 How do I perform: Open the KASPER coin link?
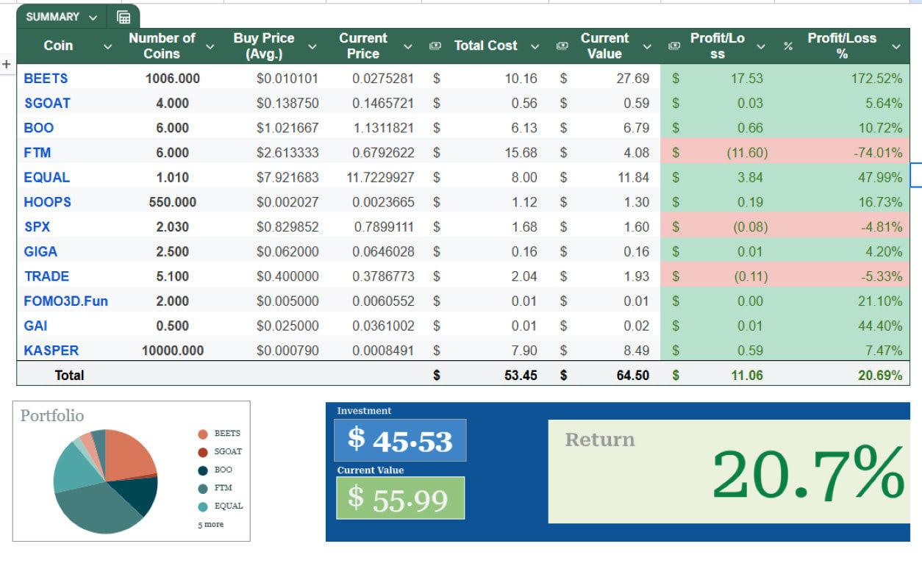click(x=51, y=351)
